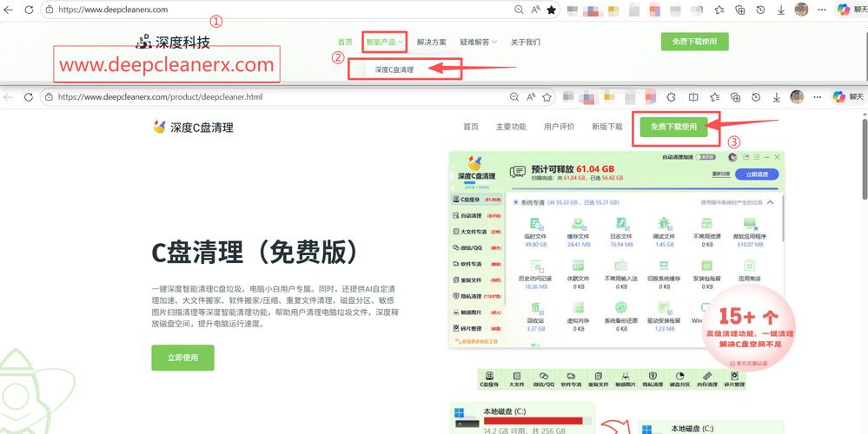Click the green 立即使用 button
Screen dimensions: 868x434
(182, 358)
